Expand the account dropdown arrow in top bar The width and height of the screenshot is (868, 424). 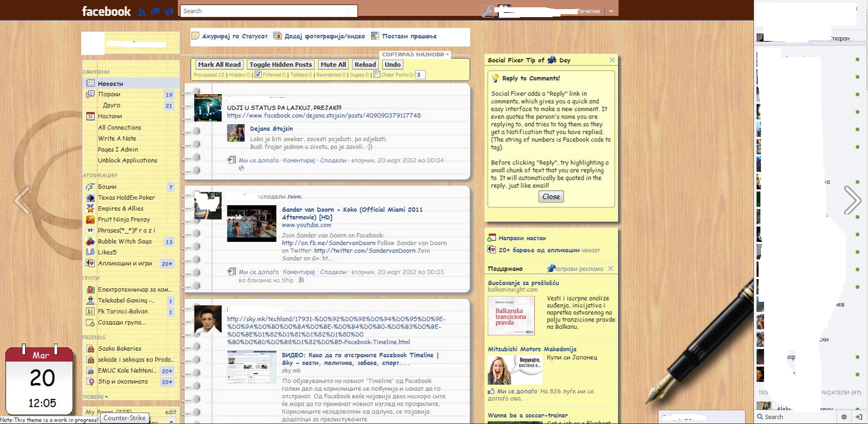click(x=611, y=11)
